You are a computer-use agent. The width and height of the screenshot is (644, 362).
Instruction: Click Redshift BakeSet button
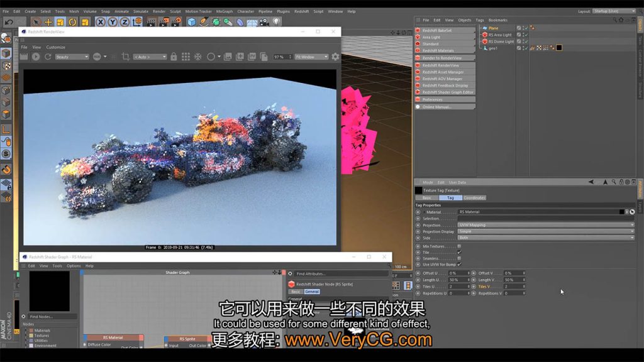click(x=445, y=30)
